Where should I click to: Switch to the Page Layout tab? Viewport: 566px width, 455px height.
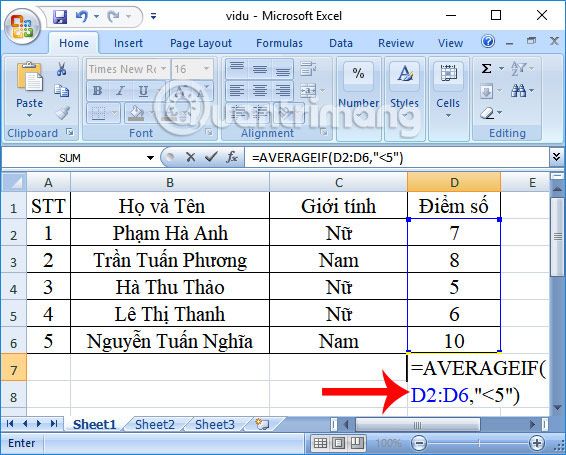point(201,43)
